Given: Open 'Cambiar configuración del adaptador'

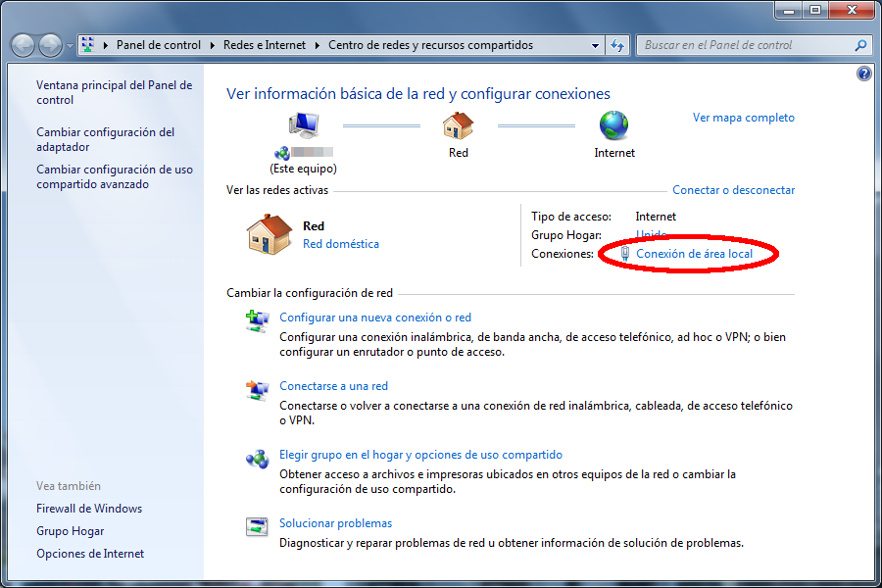Looking at the screenshot, I should pyautogui.click(x=105, y=139).
